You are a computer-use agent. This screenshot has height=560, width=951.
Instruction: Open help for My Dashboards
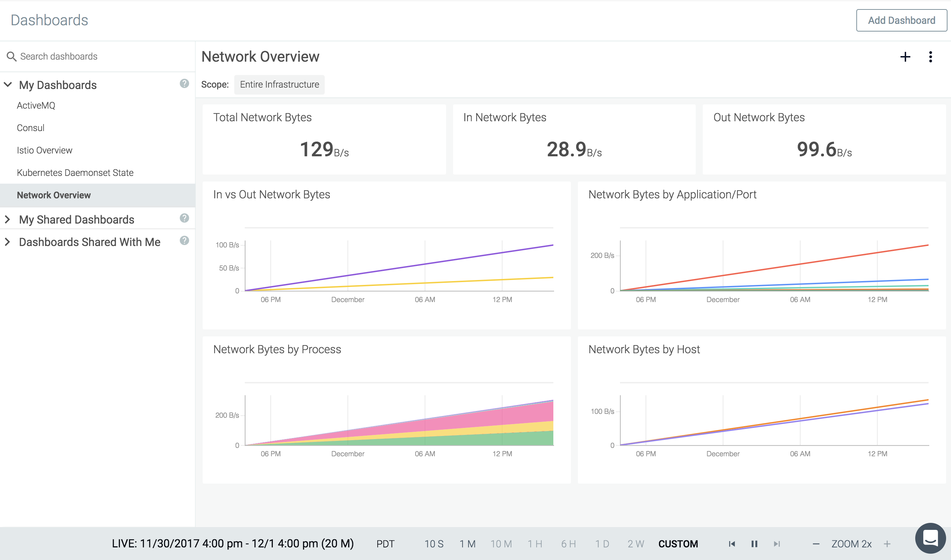pos(184,83)
